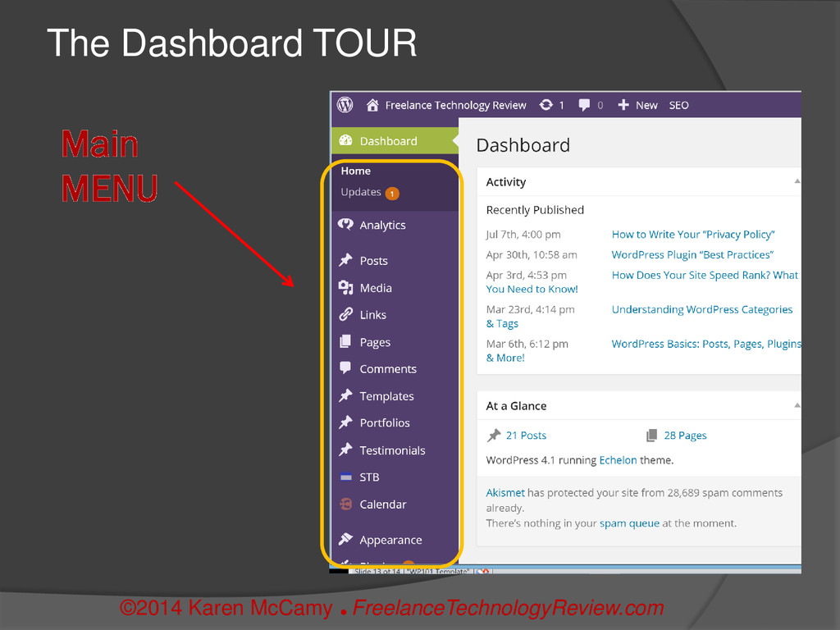Click the FreelanceTechnologyReview.com footer text
This screenshot has height=630, width=840.
508,608
